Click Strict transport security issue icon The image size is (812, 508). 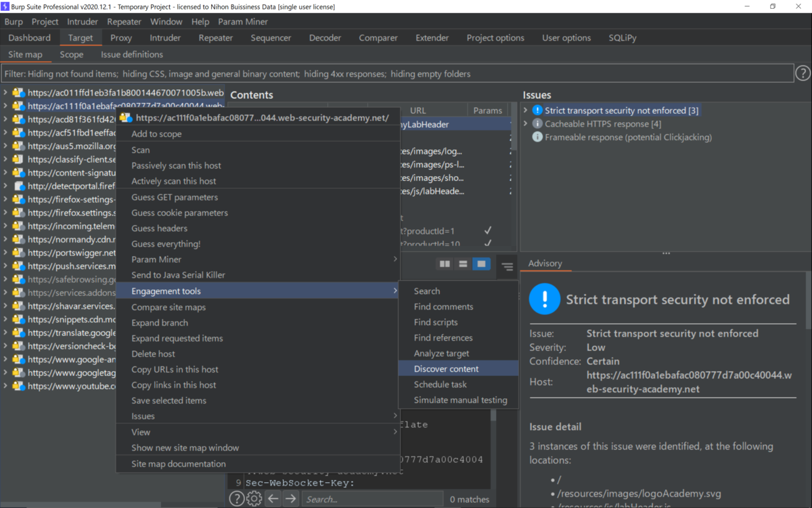point(537,110)
